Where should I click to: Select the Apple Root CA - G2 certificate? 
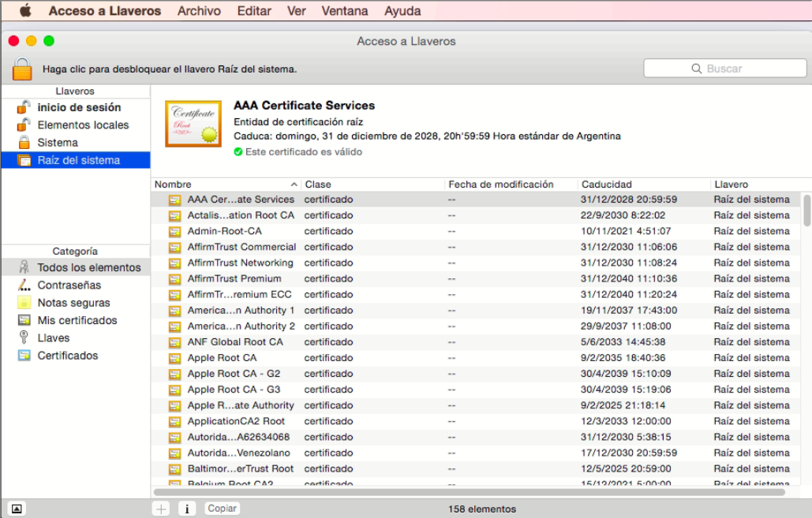pyautogui.click(x=477, y=374)
